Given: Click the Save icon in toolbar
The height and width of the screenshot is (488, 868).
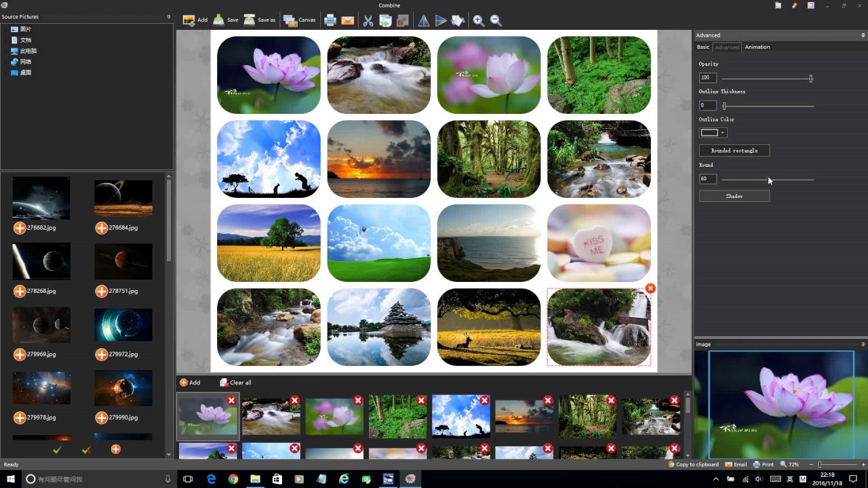Looking at the screenshot, I should tap(219, 20).
